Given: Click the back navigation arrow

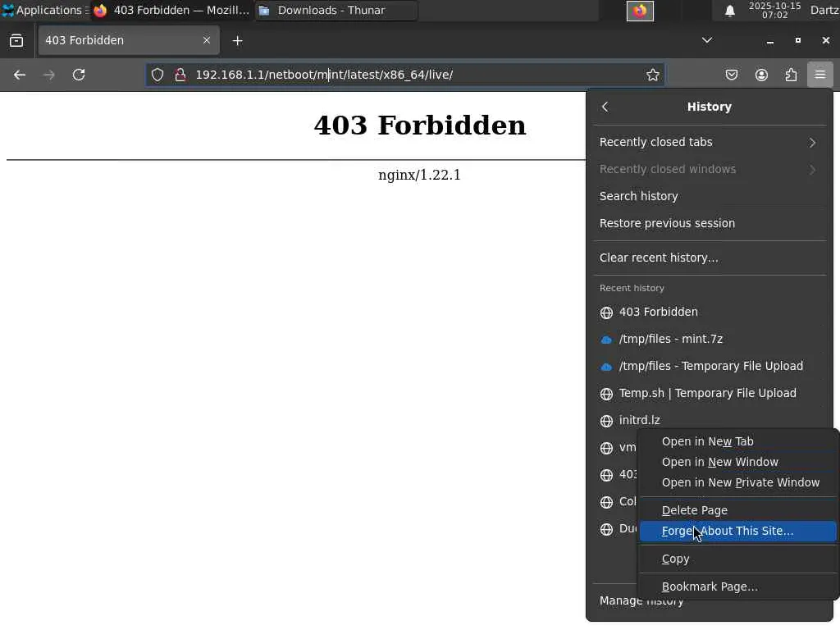Looking at the screenshot, I should point(20,75).
